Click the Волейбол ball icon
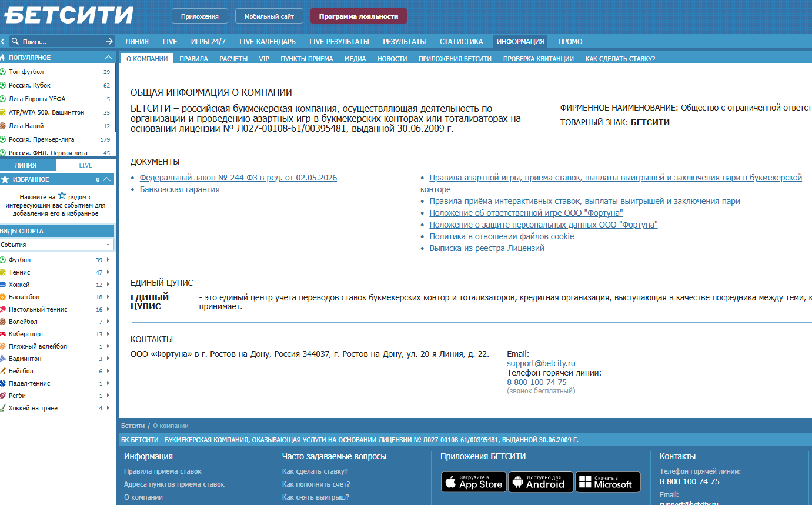The image size is (812, 505). [x=3, y=322]
